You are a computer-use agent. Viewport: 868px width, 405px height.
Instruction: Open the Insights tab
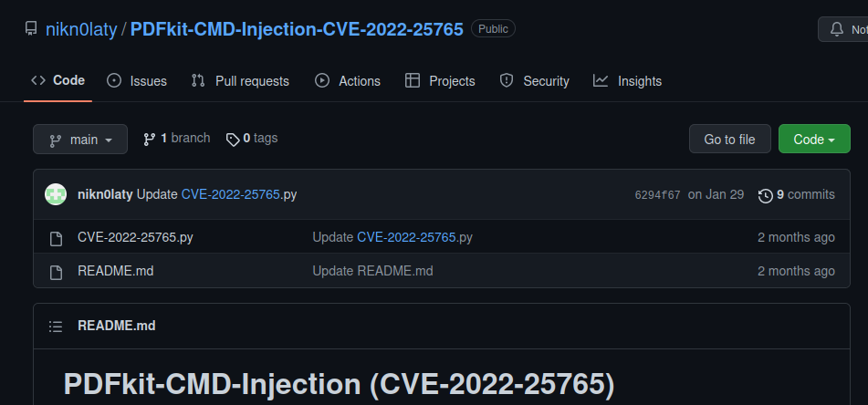coord(627,81)
